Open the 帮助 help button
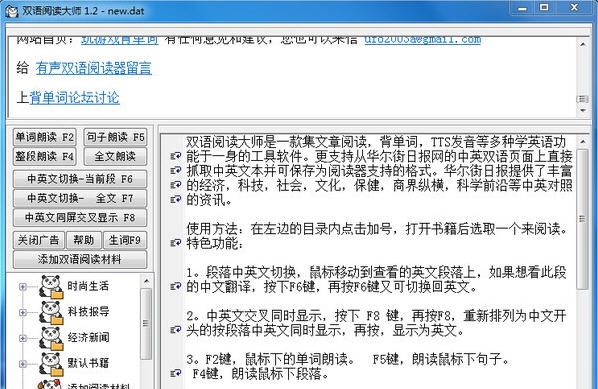Screen dimensions: 598x389 (x=84, y=240)
